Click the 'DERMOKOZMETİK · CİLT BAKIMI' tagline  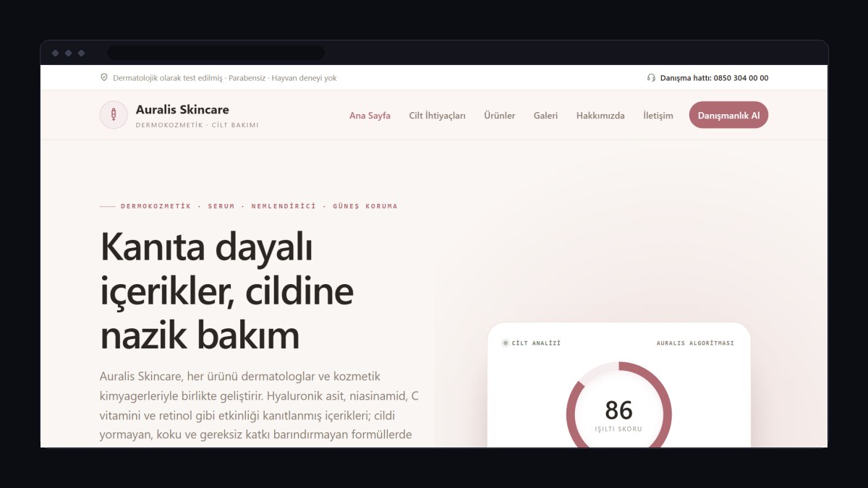pyautogui.click(x=197, y=125)
